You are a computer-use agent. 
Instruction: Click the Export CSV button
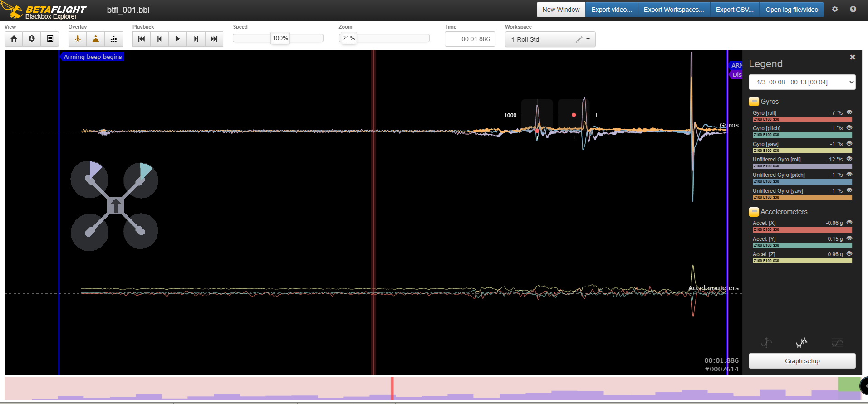pyautogui.click(x=735, y=10)
